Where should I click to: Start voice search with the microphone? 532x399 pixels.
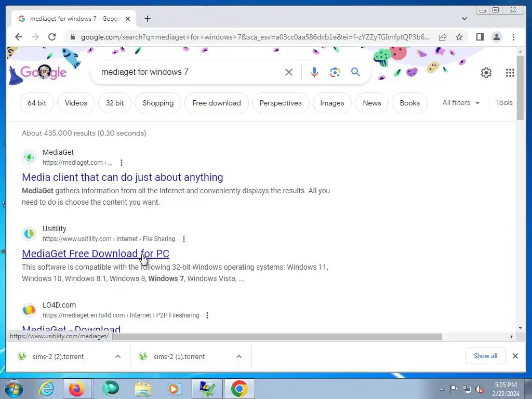(314, 72)
